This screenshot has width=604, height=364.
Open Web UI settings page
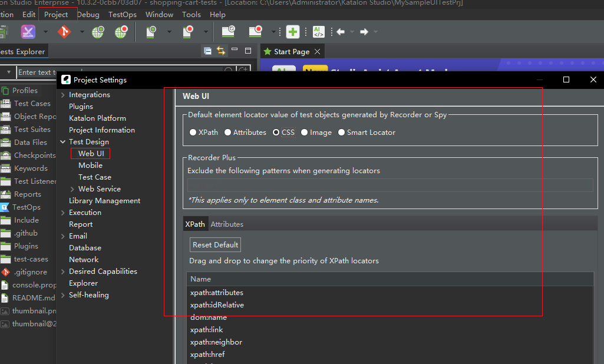click(x=91, y=154)
